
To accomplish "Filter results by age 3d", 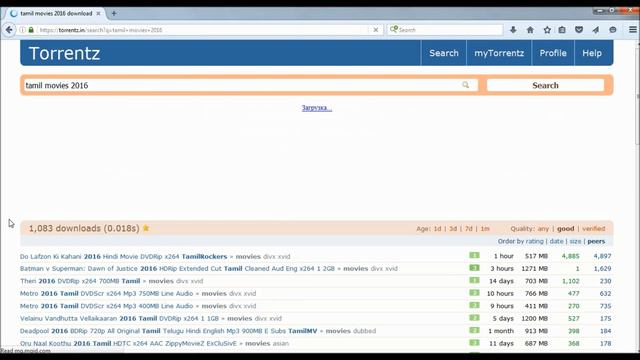I will pyautogui.click(x=453, y=229).
